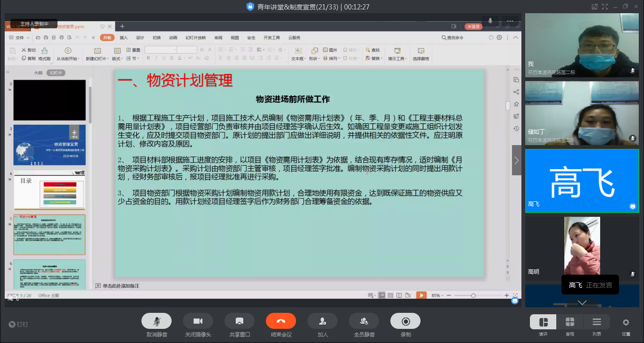Unmute microphone with 取消静音 button

(x=157, y=321)
